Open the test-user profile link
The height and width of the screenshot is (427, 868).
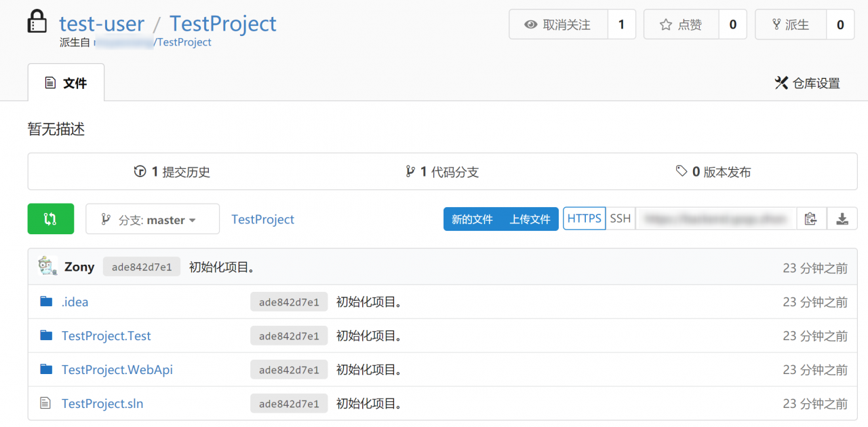pos(102,23)
